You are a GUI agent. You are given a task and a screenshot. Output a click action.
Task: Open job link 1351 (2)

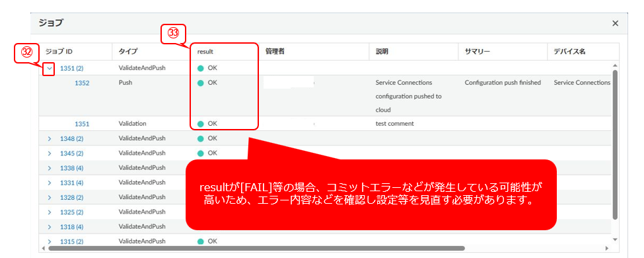pyautogui.click(x=71, y=69)
